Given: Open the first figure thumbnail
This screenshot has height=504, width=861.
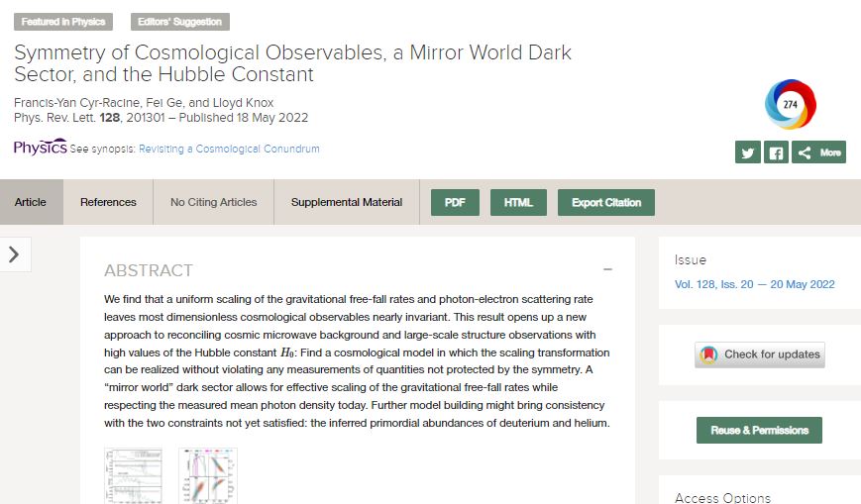Looking at the screenshot, I should [132, 476].
